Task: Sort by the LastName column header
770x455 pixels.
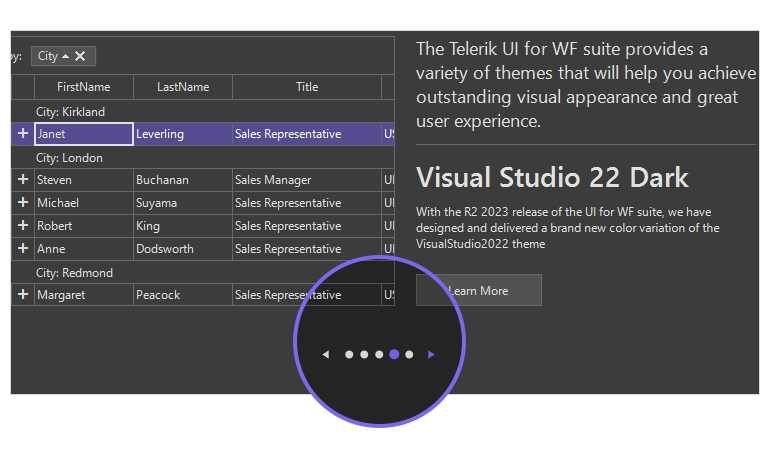Action: point(183,87)
